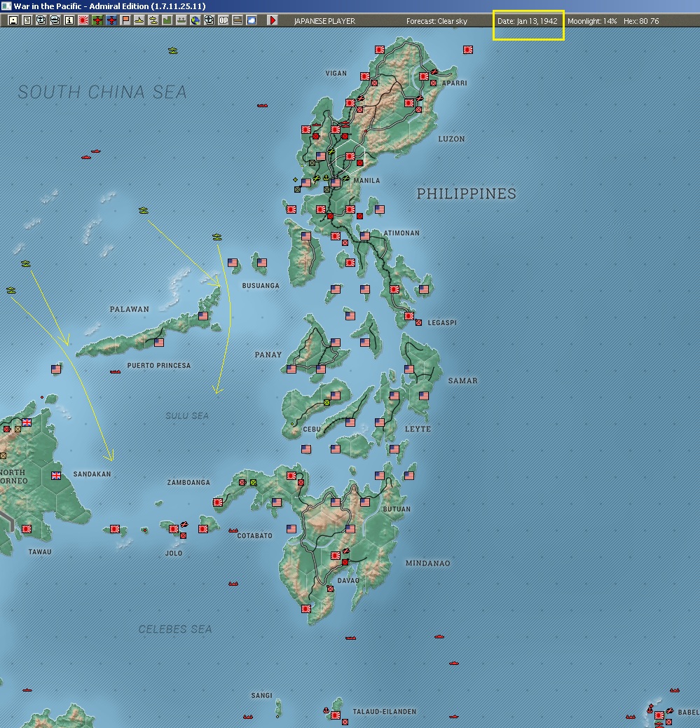Click the red plane on green toolbar icon
This screenshot has width=700, height=728.
click(x=97, y=20)
